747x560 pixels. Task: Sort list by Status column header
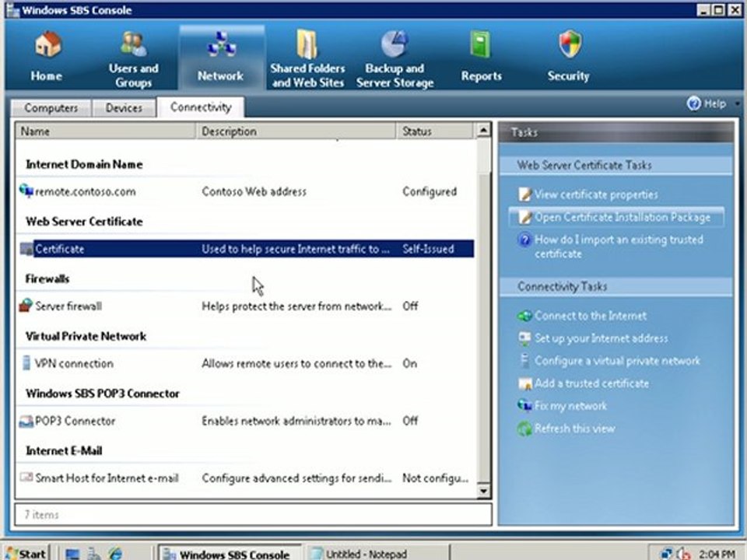click(x=435, y=131)
